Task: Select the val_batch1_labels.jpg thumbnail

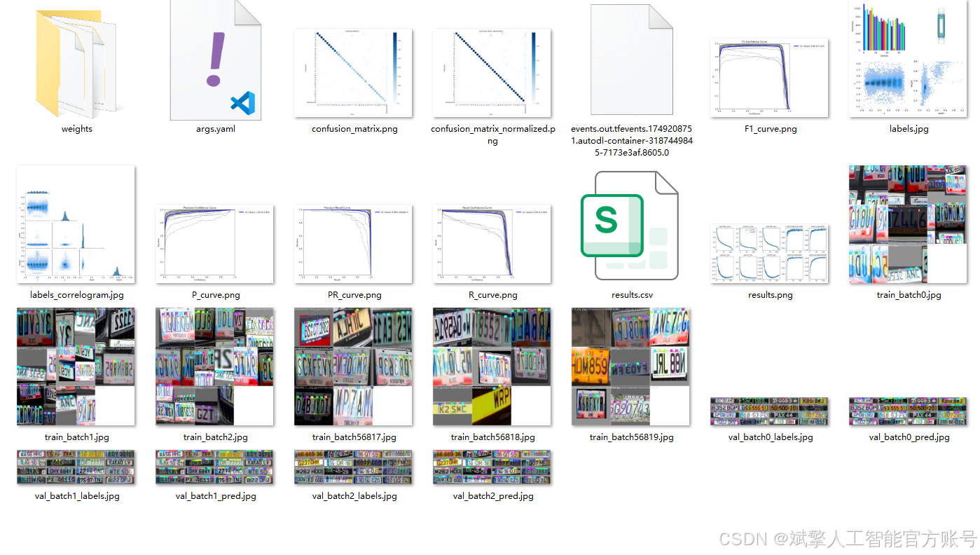Action: point(76,467)
